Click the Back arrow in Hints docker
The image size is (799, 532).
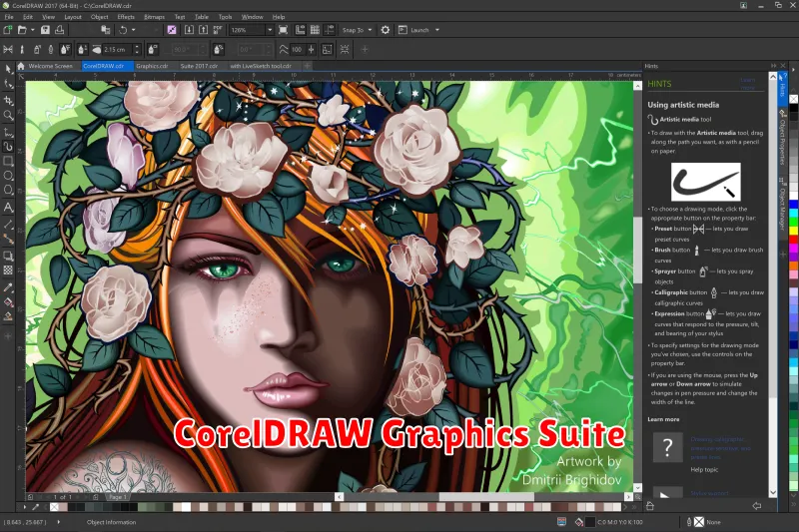[x=757, y=505]
